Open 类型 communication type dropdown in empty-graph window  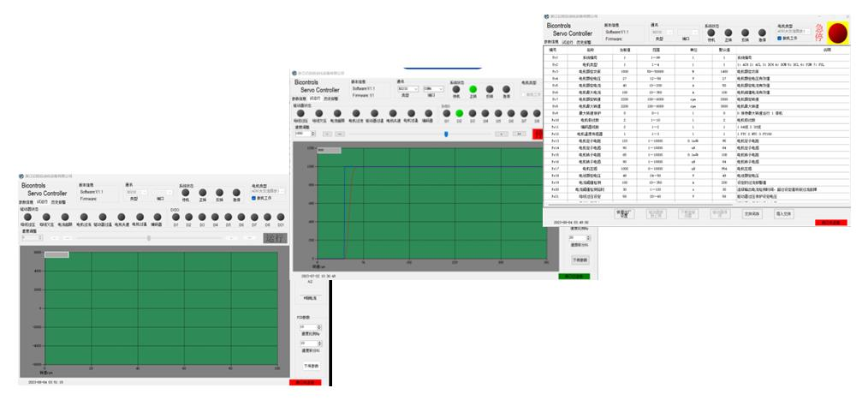pyautogui.click(x=137, y=192)
